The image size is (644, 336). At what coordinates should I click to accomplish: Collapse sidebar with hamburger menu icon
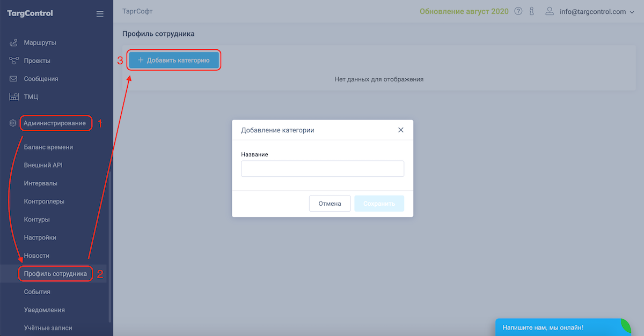click(100, 14)
